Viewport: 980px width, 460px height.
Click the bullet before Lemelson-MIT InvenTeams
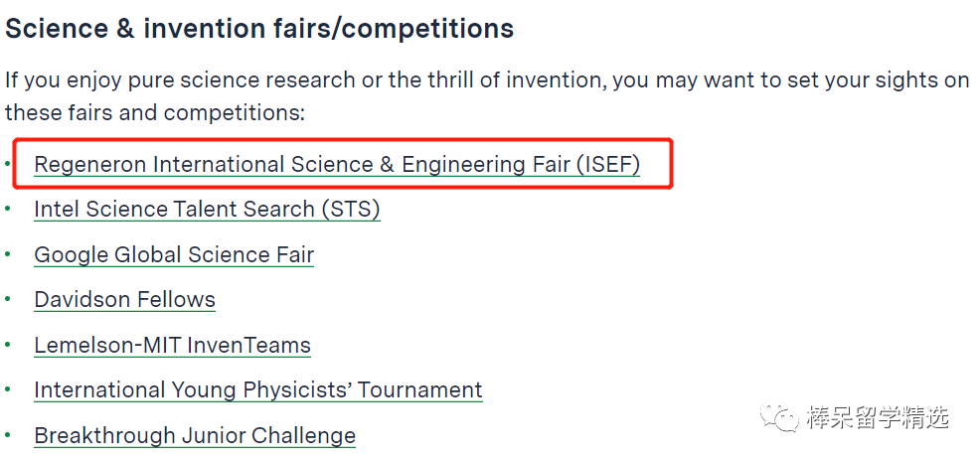pos(8,344)
